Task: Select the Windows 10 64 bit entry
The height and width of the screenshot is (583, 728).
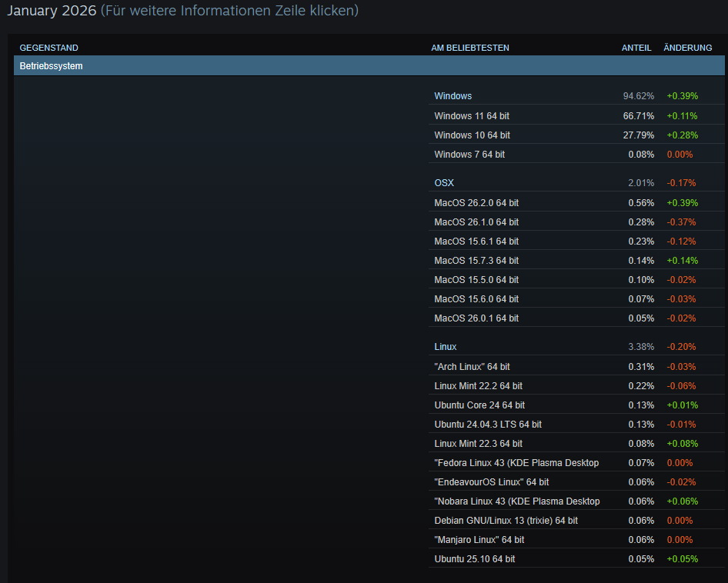Action: point(576,135)
